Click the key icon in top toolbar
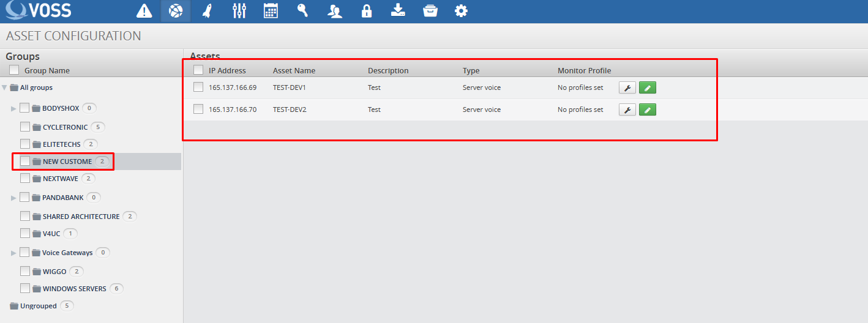 tap(302, 11)
